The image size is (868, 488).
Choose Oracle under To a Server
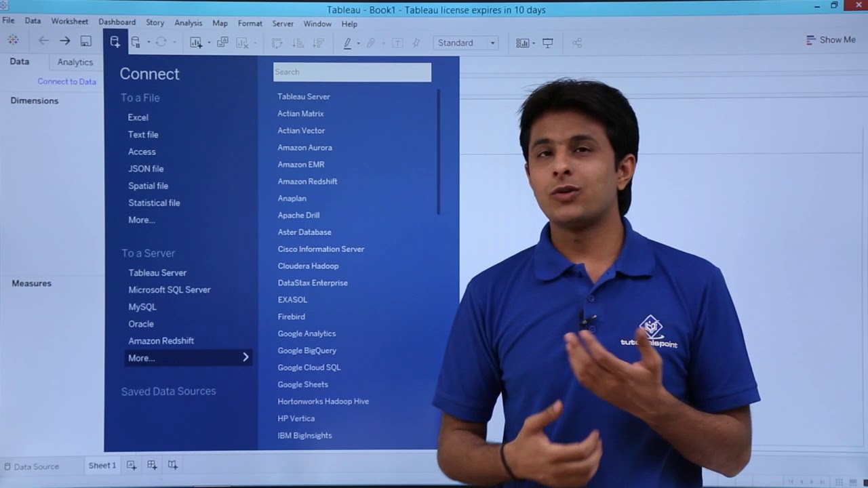[141, 324]
